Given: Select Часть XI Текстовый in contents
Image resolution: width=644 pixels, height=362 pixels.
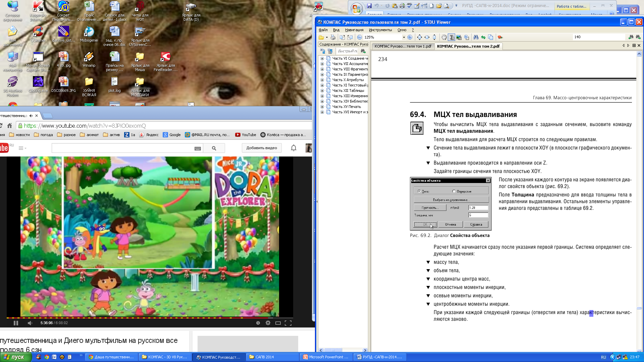Looking at the screenshot, I should click(x=350, y=85).
